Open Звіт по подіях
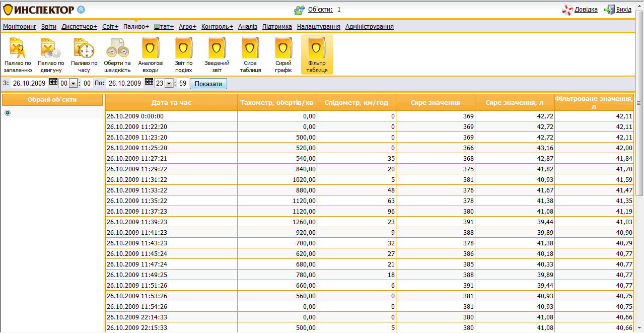 tap(184, 55)
